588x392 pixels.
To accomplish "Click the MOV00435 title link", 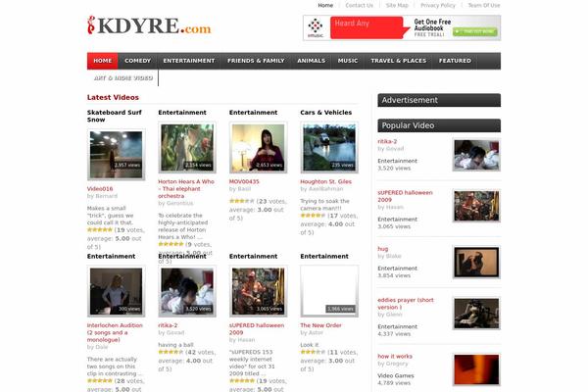I will 244,181.
